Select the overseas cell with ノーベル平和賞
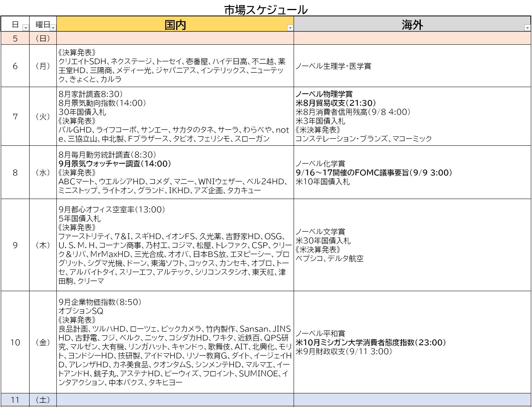 (412, 342)
